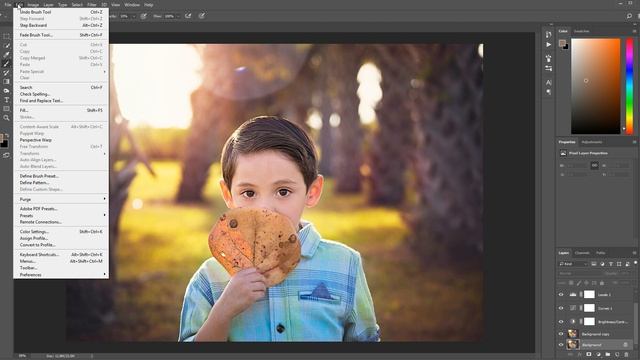
Task: Click the filter for shape layers icon
Action: pyautogui.click(x=619, y=264)
